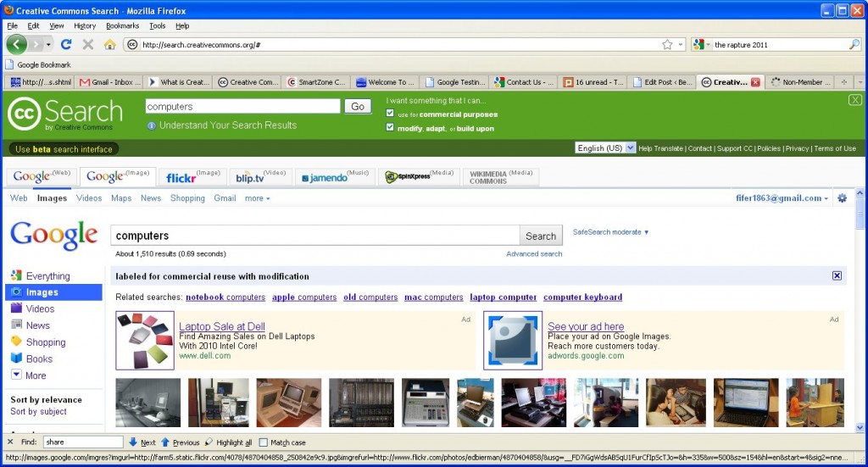This screenshot has height=467, width=868.
Task: Select the flickr (Image) search tab
Action: [193, 176]
